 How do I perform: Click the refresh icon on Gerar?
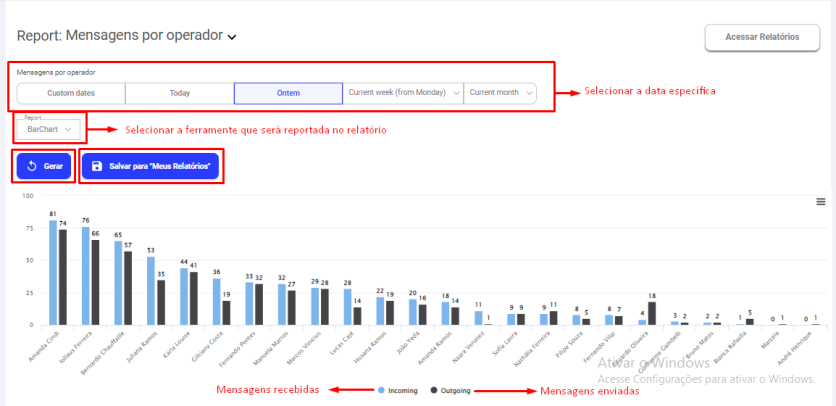[31, 166]
